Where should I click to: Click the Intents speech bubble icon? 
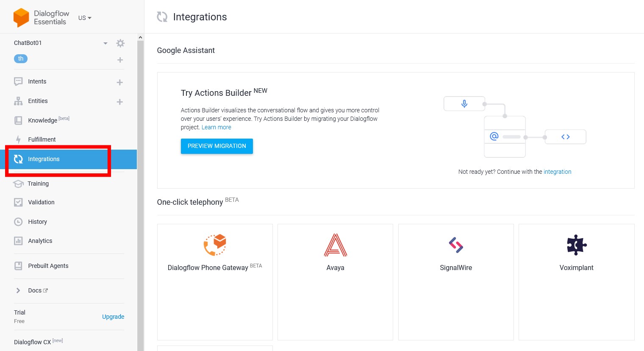pos(18,81)
